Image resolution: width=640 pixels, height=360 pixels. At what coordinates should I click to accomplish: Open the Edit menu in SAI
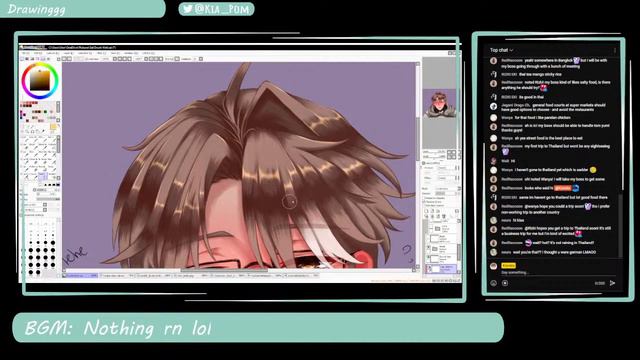click(38, 53)
